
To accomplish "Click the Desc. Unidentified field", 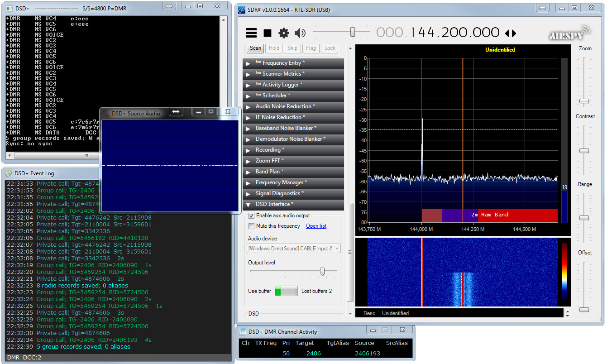I will point(459,313).
